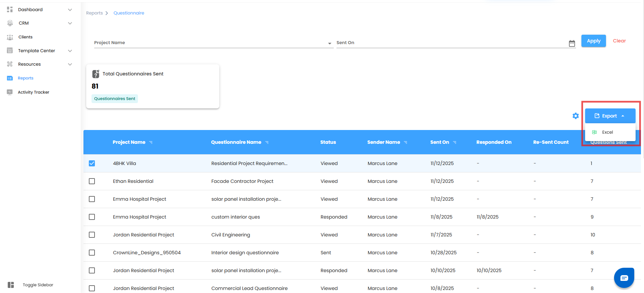Click the Residential Project Requiremen... cell
The height and width of the screenshot is (293, 644).
pyautogui.click(x=249, y=163)
